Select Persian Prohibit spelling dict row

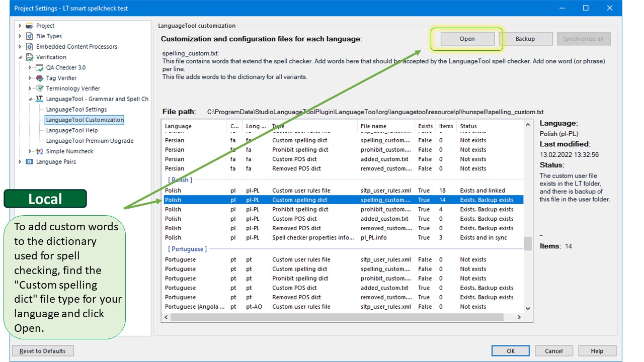click(x=342, y=150)
